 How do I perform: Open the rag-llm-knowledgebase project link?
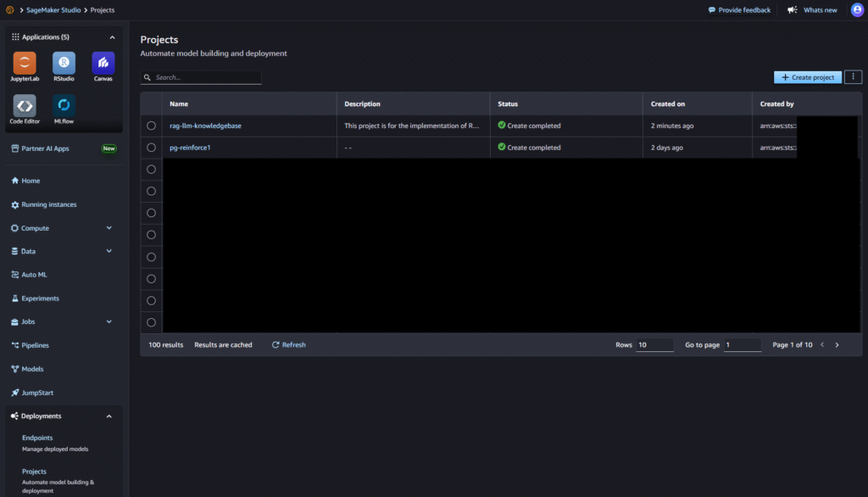[205, 126]
